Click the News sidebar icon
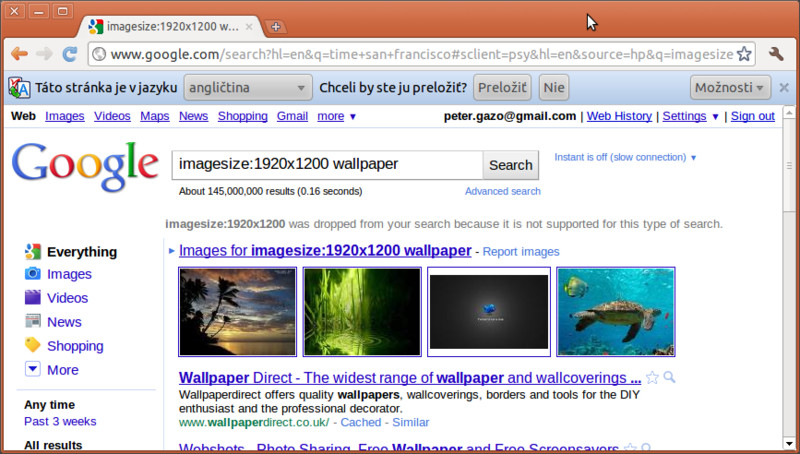The width and height of the screenshot is (800, 454). (33, 321)
